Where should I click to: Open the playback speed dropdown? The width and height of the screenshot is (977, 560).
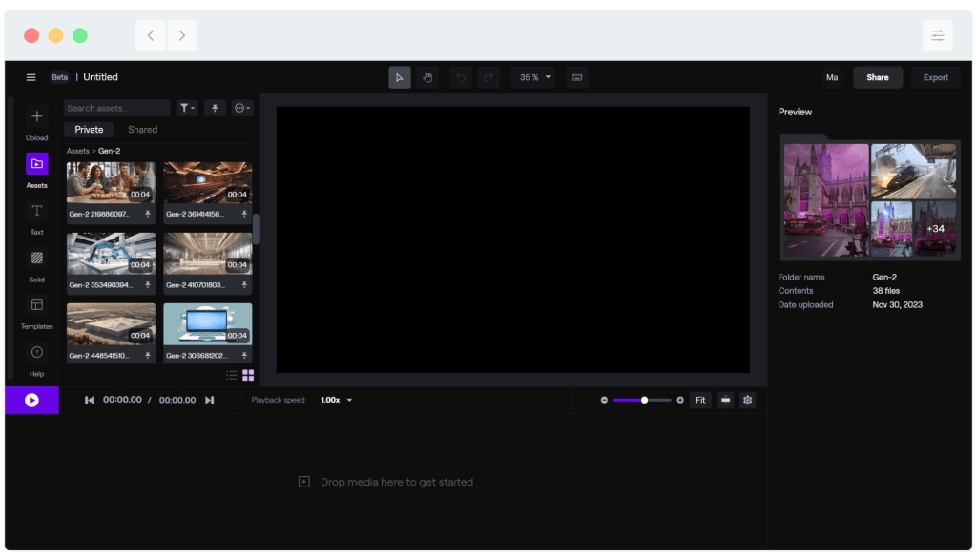tap(334, 400)
